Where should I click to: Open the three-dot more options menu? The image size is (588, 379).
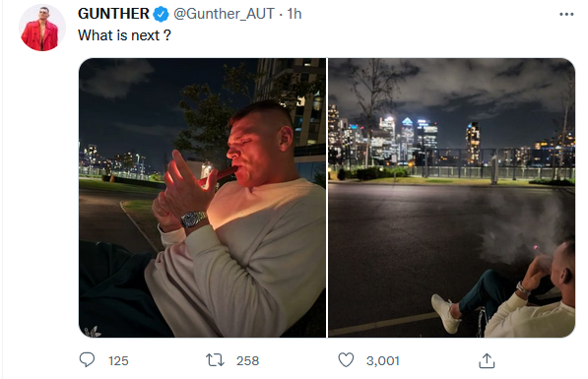[x=566, y=14]
